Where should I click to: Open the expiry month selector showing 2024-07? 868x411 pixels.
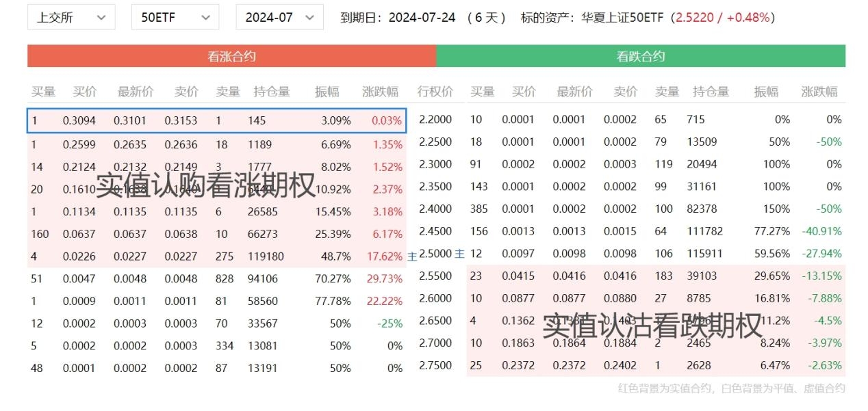(x=279, y=17)
